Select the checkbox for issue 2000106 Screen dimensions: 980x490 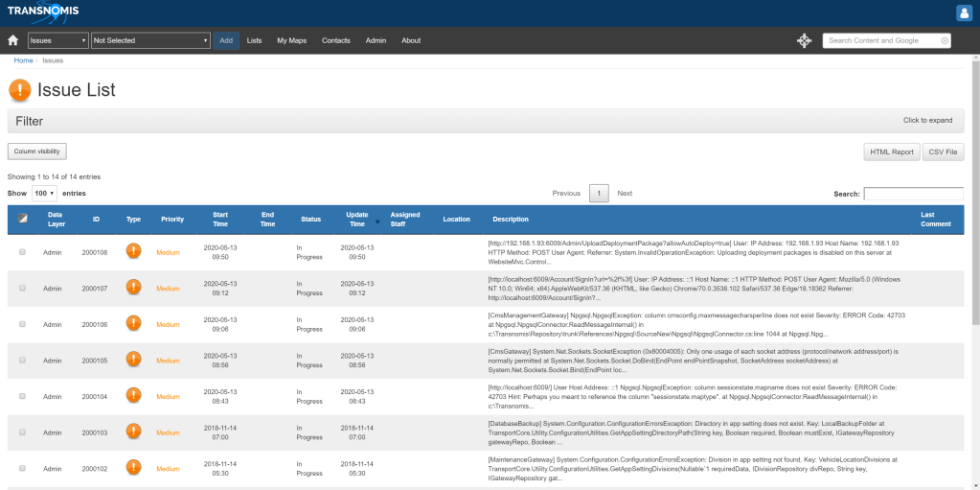(x=23, y=324)
